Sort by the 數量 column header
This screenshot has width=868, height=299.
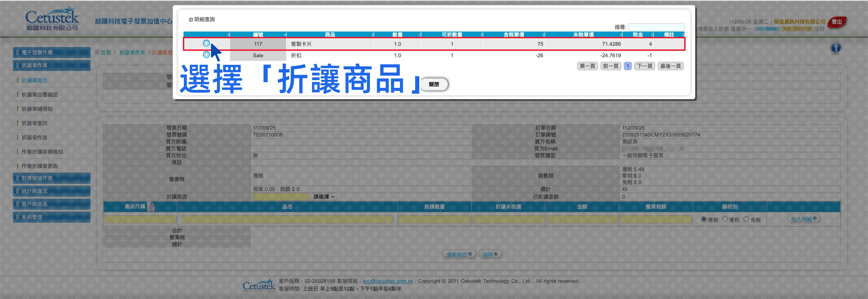[x=398, y=34]
